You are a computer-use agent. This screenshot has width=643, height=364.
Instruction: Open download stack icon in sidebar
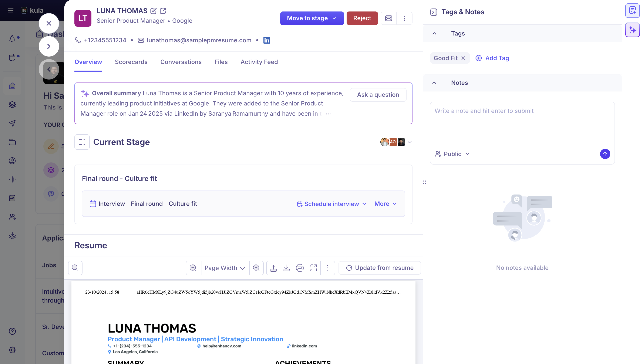pos(12,236)
